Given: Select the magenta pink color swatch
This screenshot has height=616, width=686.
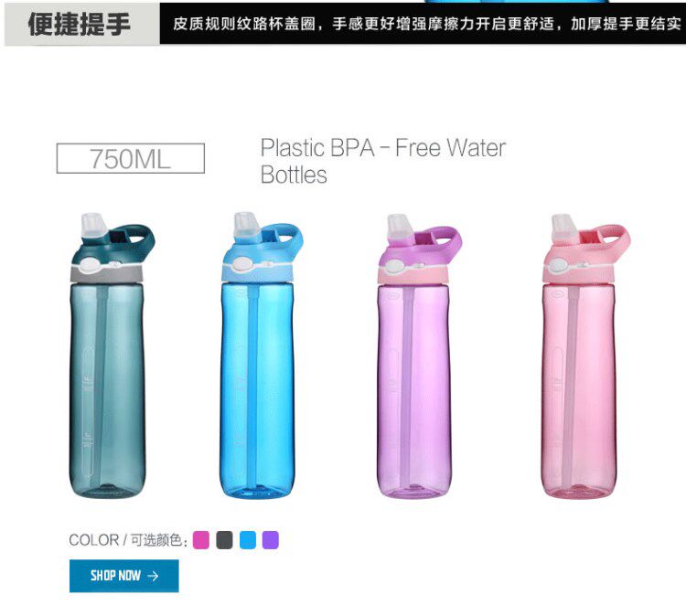Looking at the screenshot, I should [201, 540].
